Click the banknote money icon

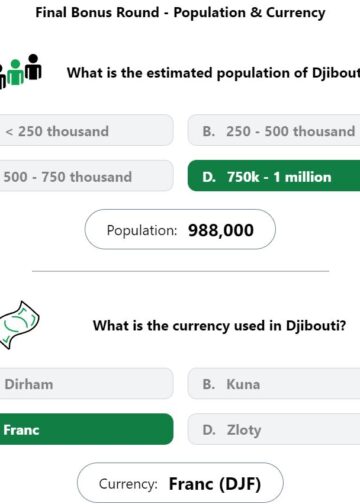(x=19, y=325)
